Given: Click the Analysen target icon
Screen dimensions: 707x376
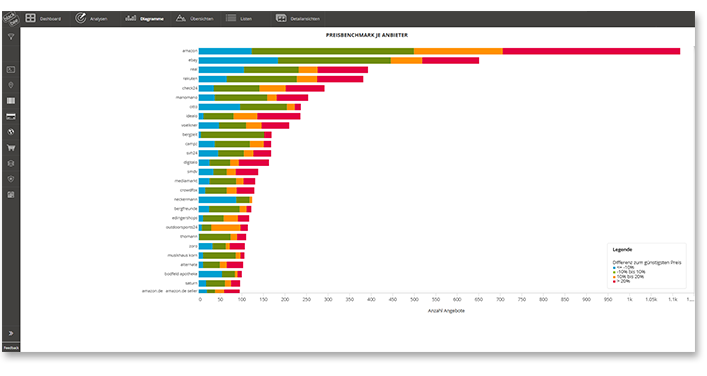Looking at the screenshot, I should coord(80,18).
